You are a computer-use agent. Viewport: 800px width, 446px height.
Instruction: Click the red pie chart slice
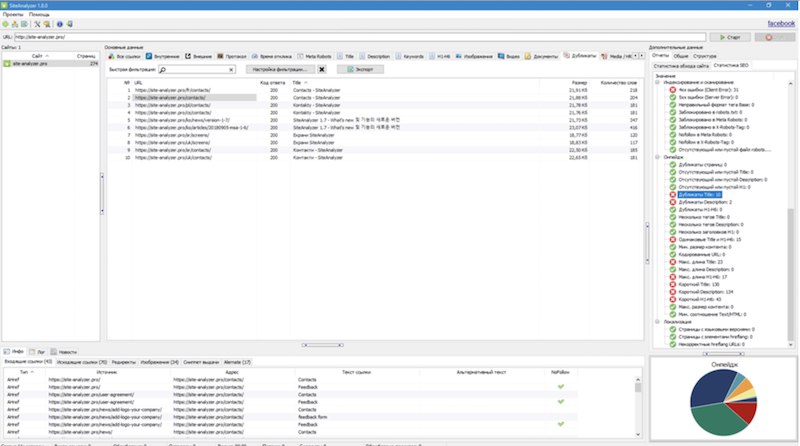[744, 410]
